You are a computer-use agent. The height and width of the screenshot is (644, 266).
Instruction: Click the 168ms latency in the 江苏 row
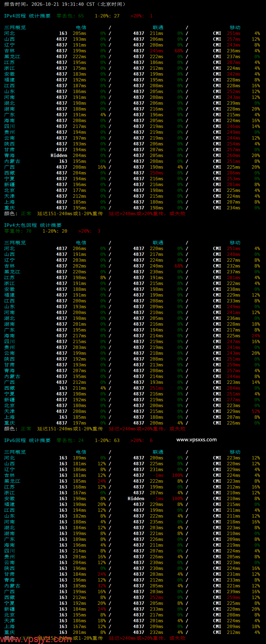click(79, 487)
